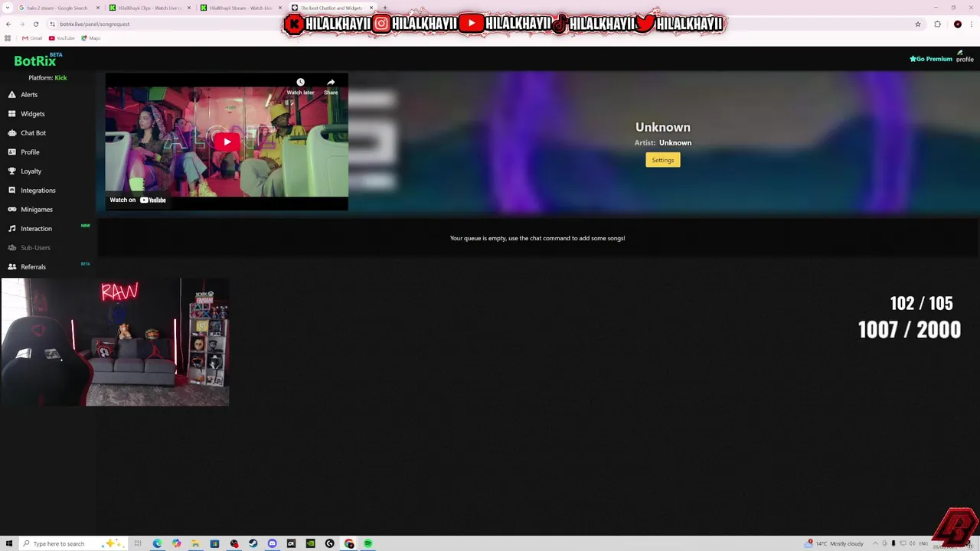Open Widgets in the sidebar
The image size is (980, 551).
(32, 114)
